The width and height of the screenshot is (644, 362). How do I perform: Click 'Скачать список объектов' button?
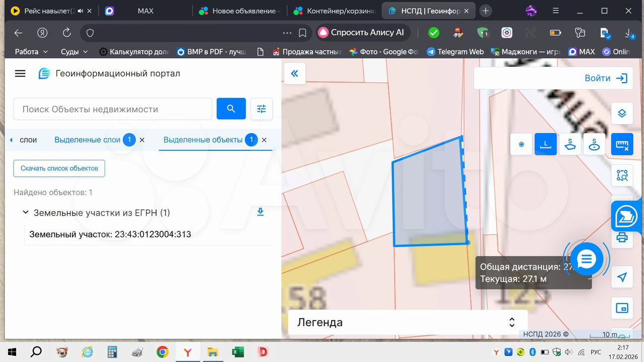[x=59, y=168]
